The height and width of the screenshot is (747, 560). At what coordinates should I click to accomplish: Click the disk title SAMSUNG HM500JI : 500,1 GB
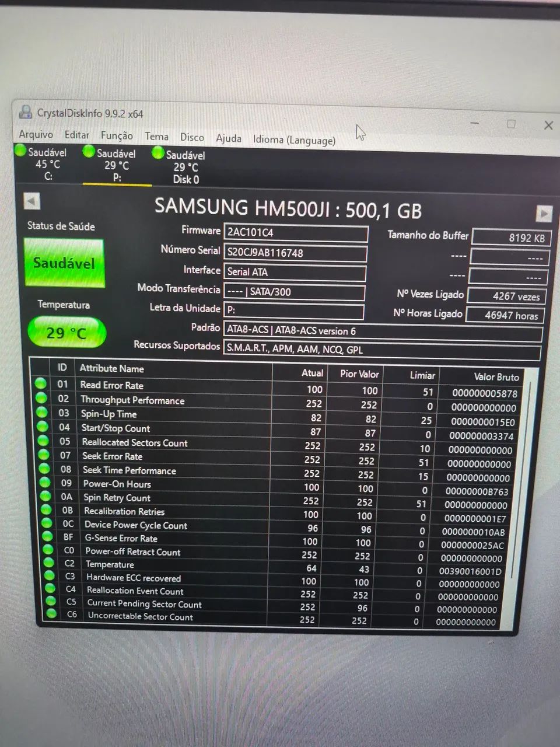pyautogui.click(x=288, y=208)
